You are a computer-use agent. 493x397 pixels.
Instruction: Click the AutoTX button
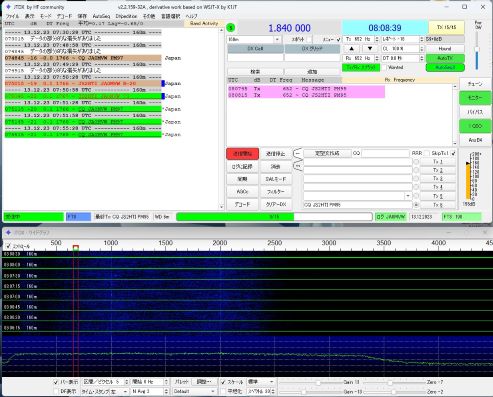(445, 58)
